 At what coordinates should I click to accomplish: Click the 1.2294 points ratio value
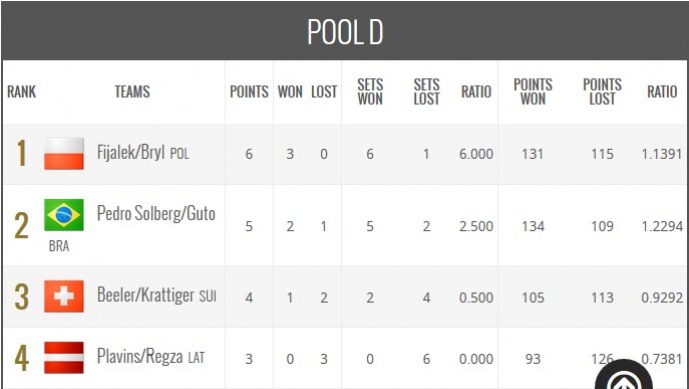tap(662, 226)
